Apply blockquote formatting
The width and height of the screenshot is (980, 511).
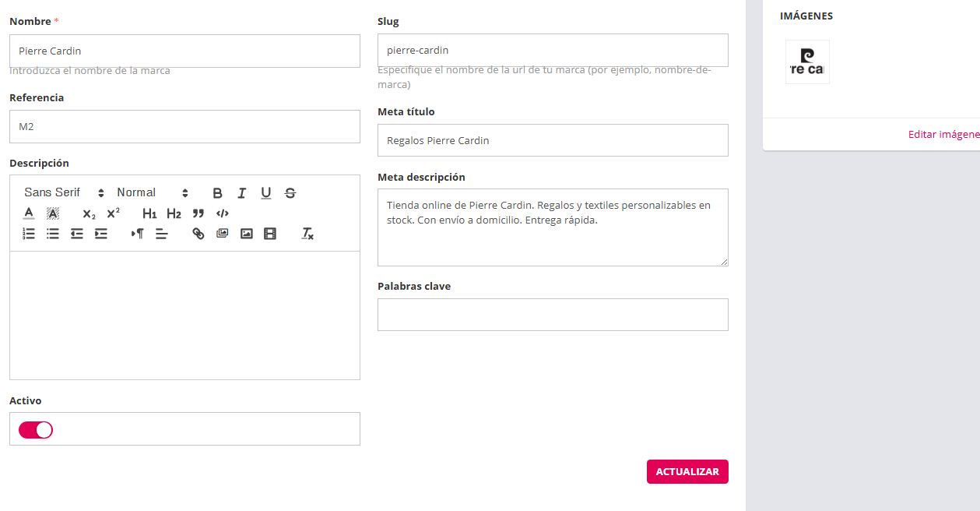(x=198, y=213)
